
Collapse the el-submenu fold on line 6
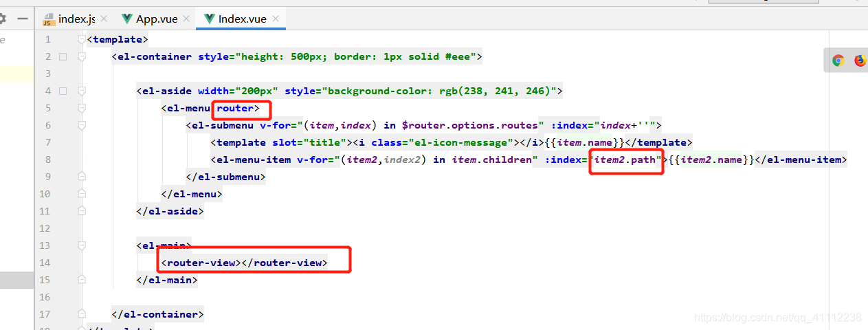(x=82, y=125)
